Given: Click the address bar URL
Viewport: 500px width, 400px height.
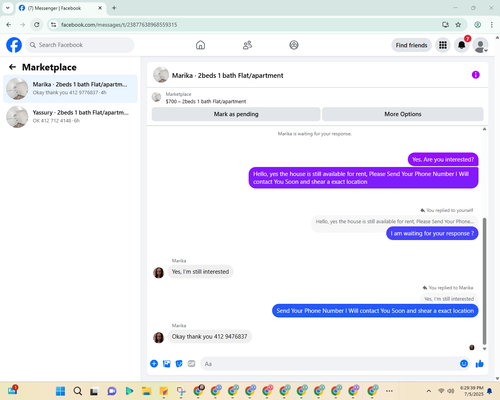Looking at the screenshot, I should point(119,25).
